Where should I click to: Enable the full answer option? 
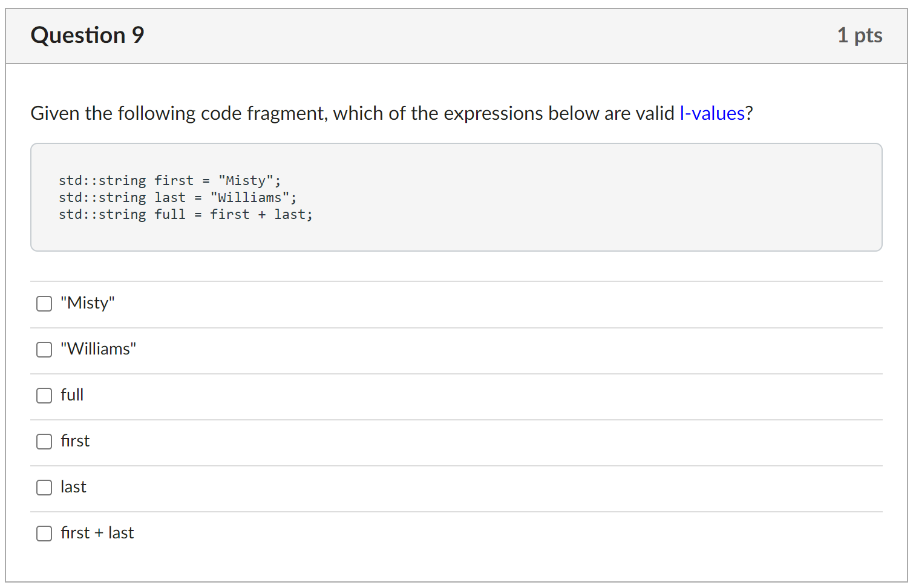coord(44,396)
